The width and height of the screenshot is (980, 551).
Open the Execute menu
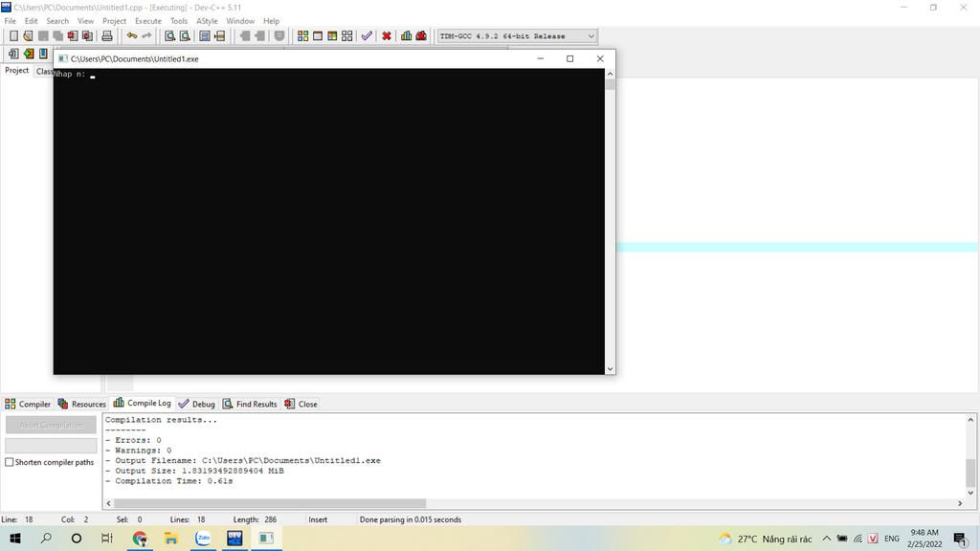point(148,21)
